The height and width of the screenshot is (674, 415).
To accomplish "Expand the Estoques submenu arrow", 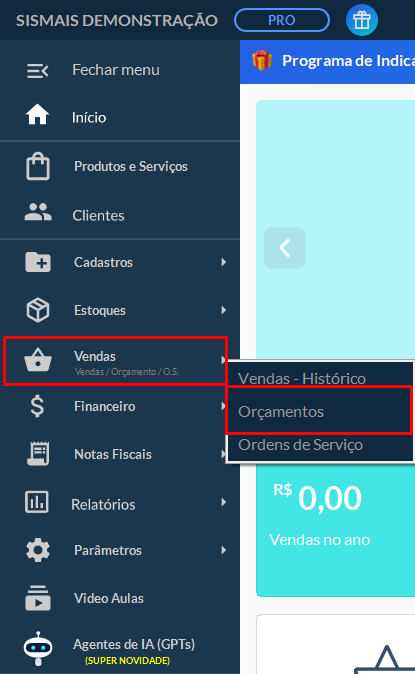I will click(223, 310).
